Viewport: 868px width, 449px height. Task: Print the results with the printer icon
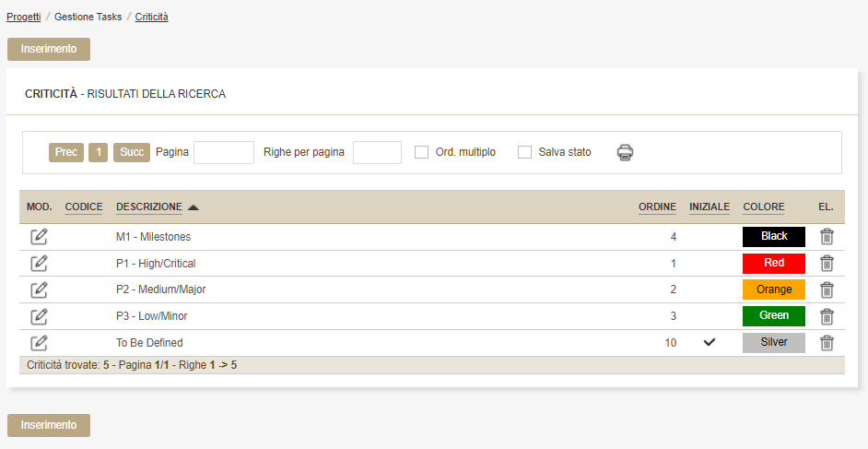[x=626, y=153]
